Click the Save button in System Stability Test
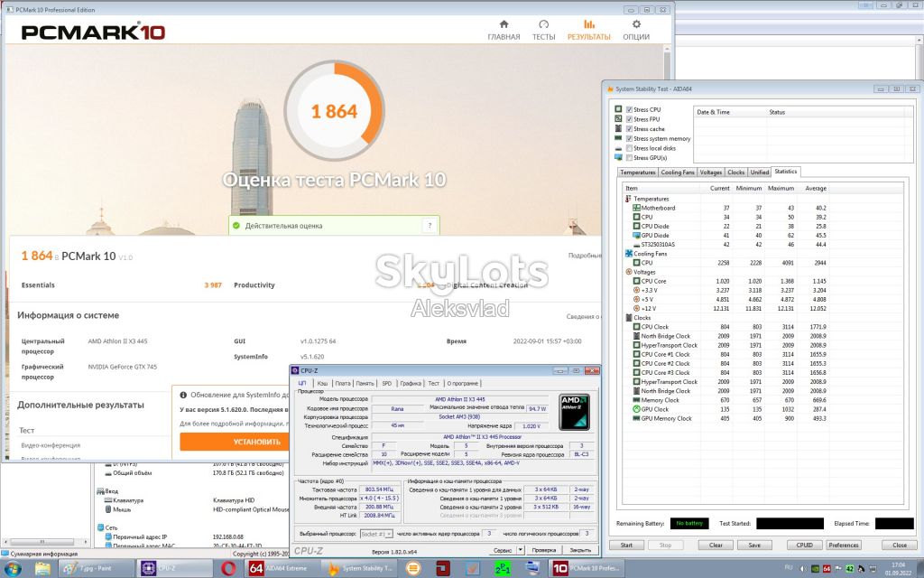The height and width of the screenshot is (578, 924). [x=754, y=545]
